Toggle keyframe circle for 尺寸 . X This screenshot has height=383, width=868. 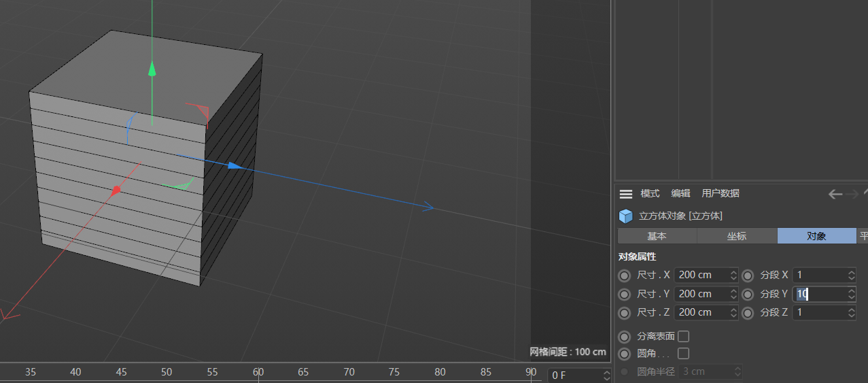point(624,276)
